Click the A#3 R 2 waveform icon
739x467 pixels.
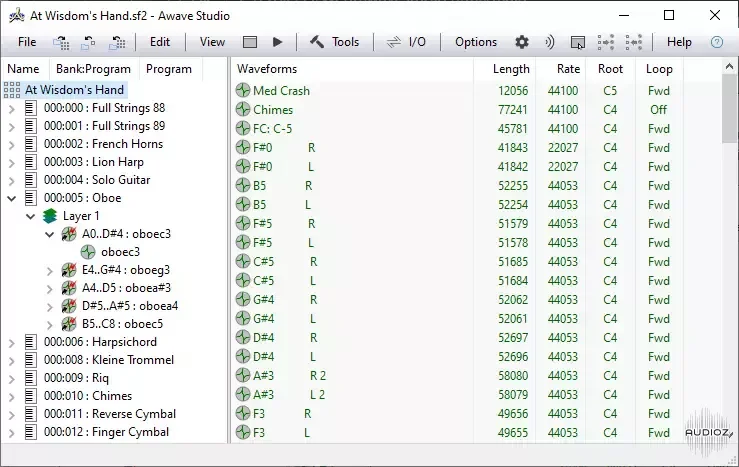point(243,375)
